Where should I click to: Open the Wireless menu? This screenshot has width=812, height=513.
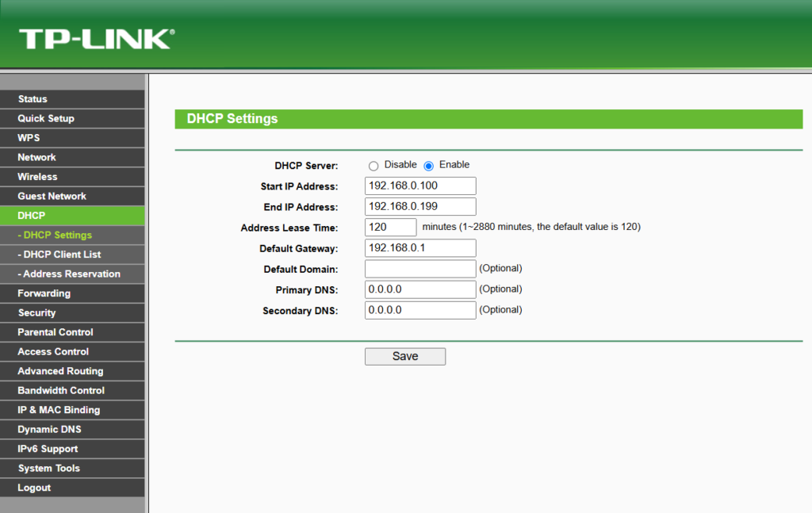tap(72, 177)
